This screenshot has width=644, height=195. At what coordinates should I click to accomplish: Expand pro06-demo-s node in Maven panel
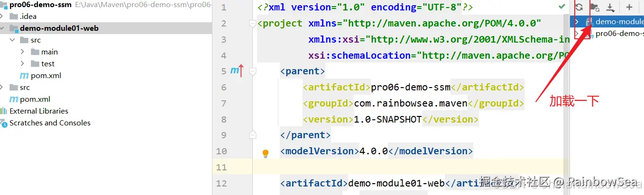pos(576,34)
